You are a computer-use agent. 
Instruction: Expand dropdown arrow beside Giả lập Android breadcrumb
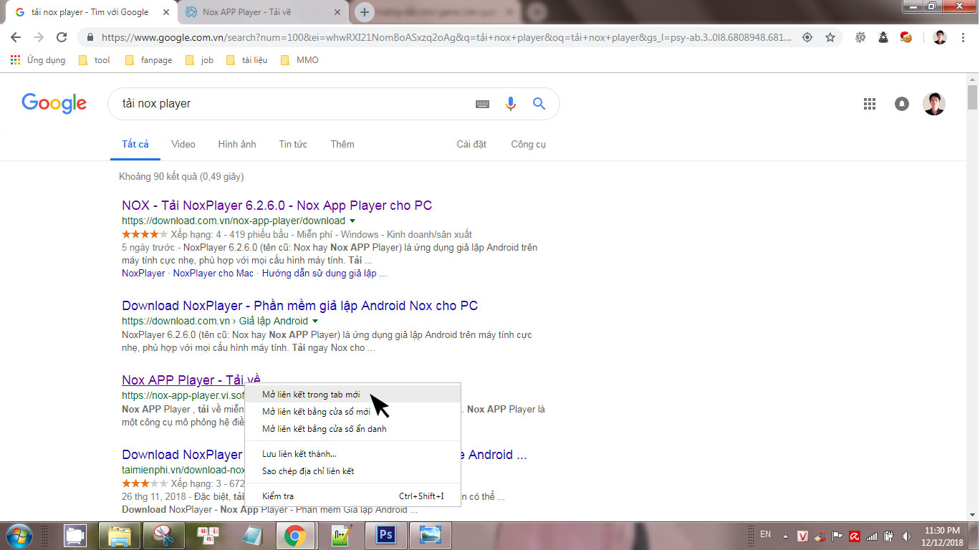click(x=314, y=322)
